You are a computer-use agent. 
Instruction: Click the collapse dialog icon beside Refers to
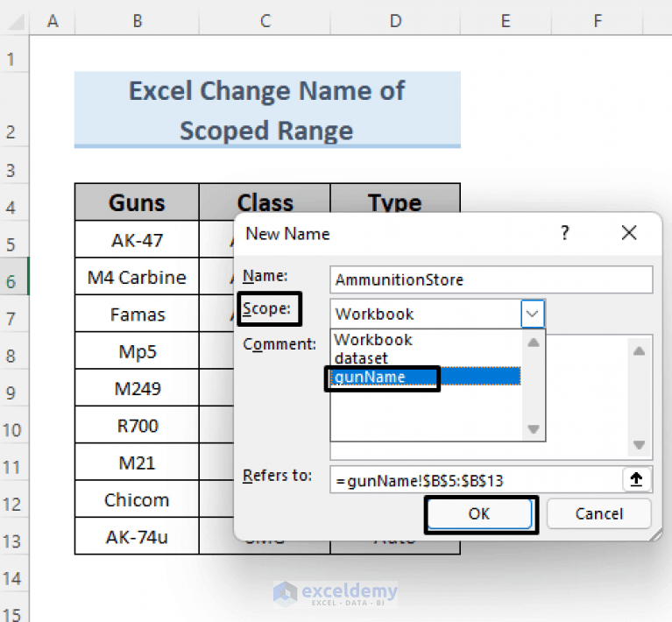(636, 479)
